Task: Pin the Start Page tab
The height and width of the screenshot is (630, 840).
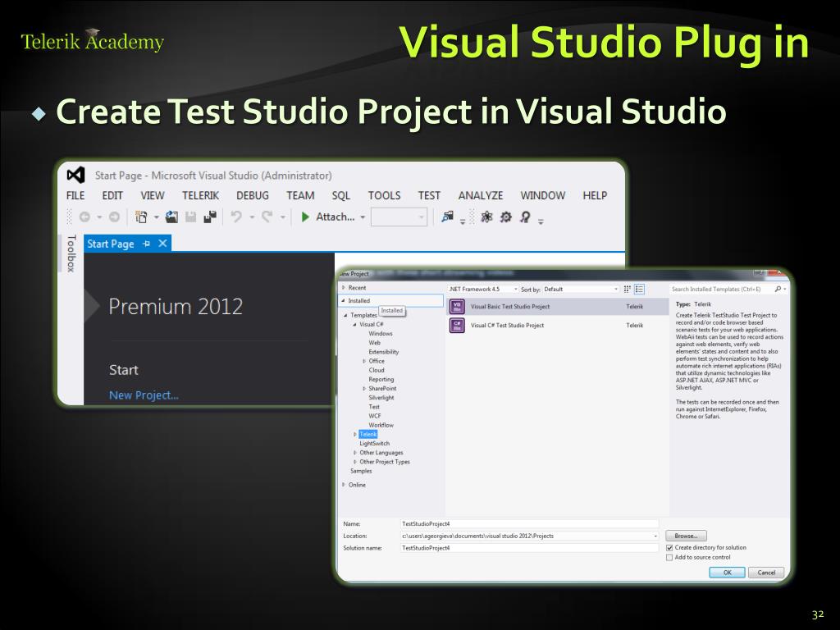Action: pyautogui.click(x=146, y=244)
